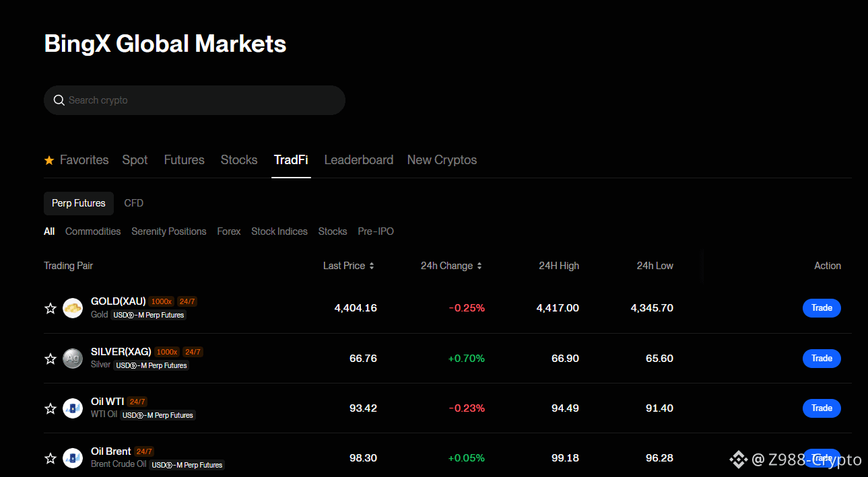
Task: Click the GOLD(XAU) coin icon
Action: [x=73, y=308]
